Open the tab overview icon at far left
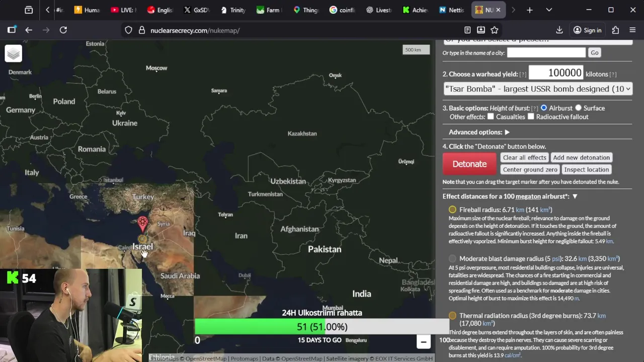644x362 pixels. [x=29, y=10]
